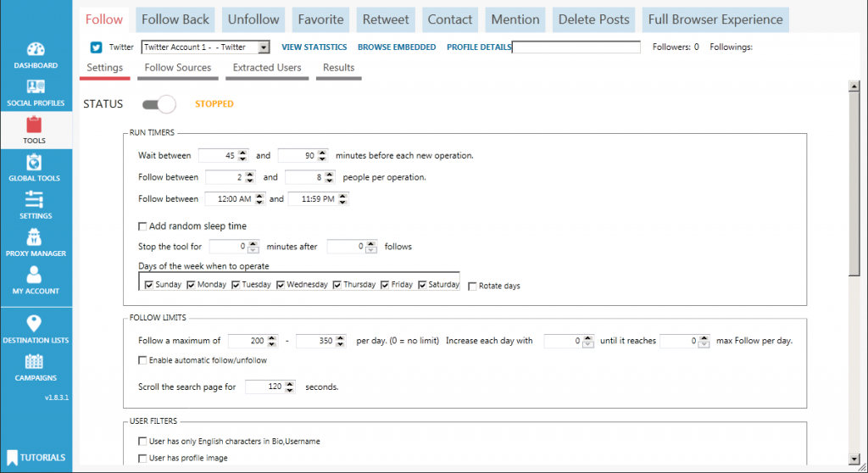
Task: Toggle the STATUS switch
Action: (x=159, y=104)
